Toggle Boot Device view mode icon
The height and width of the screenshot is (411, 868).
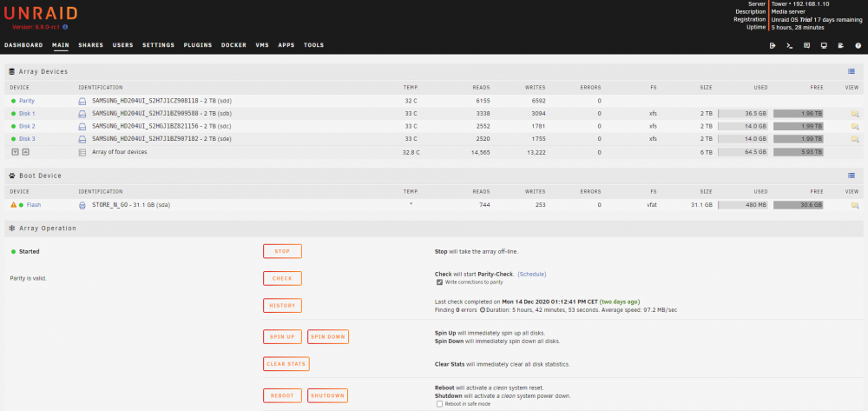852,176
